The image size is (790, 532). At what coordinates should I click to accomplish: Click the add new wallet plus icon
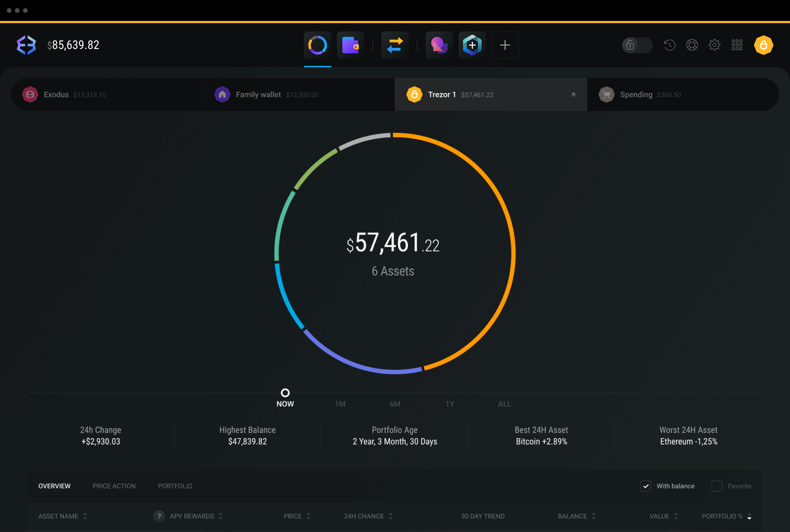505,45
